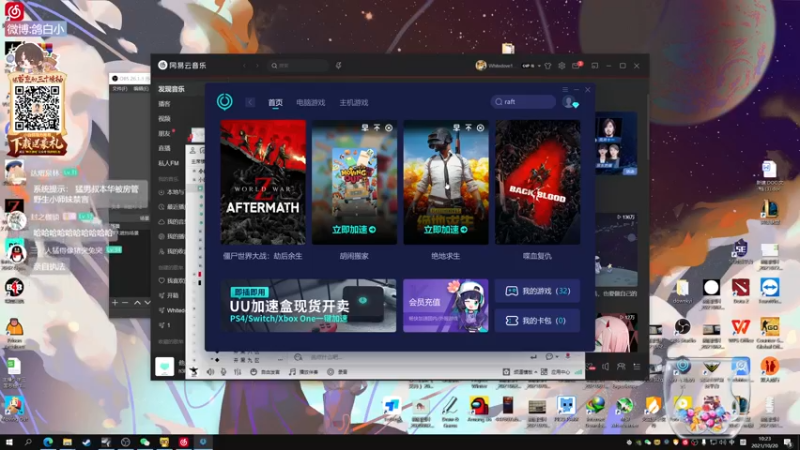
Task: Remove the Moving Out card with its circle-x icon
Action: coord(389,128)
